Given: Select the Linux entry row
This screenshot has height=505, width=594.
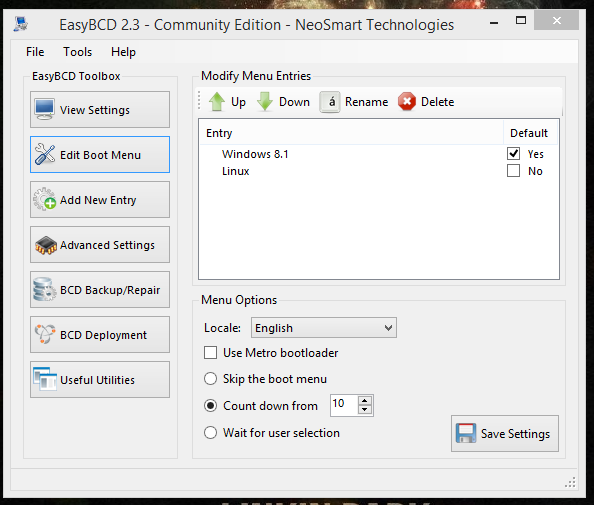Looking at the screenshot, I should [379, 171].
